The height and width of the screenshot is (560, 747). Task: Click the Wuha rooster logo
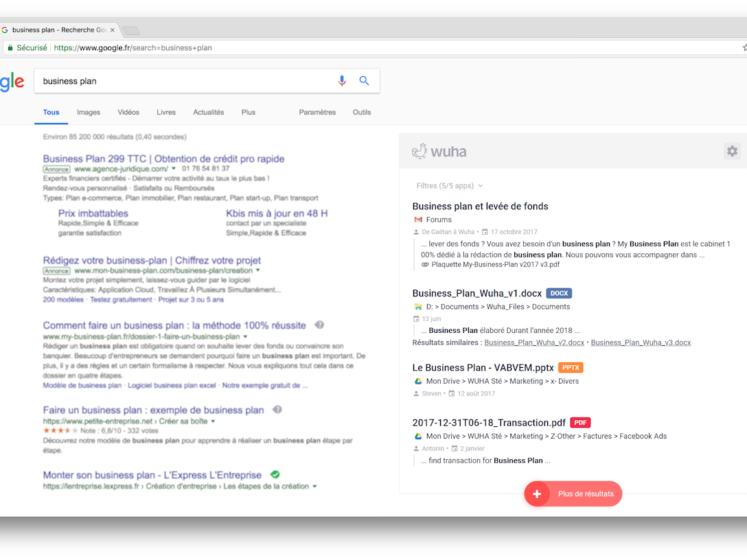(x=420, y=152)
